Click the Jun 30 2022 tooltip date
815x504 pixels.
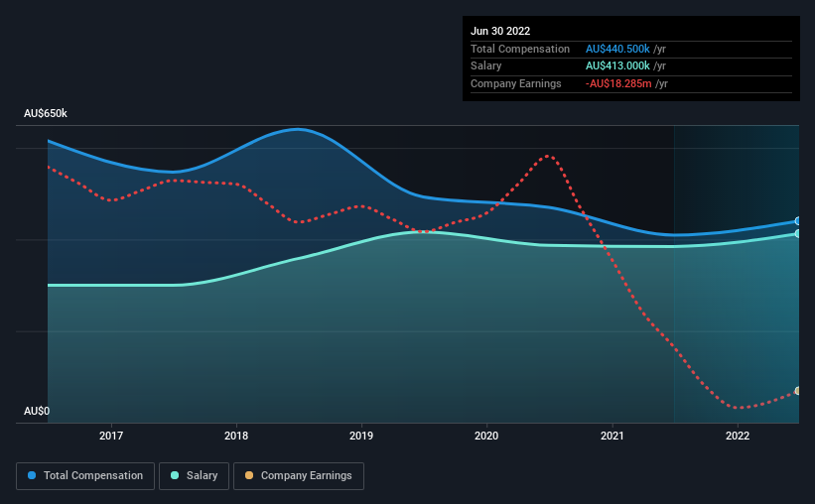(x=500, y=31)
